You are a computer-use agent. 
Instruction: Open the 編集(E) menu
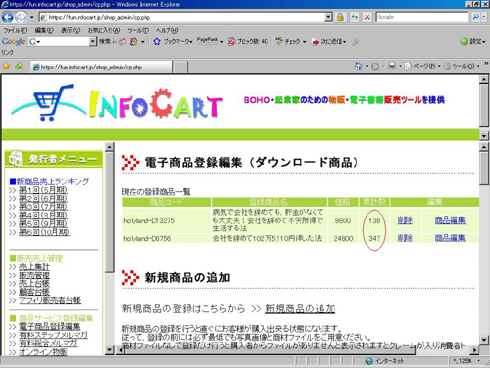tap(44, 30)
